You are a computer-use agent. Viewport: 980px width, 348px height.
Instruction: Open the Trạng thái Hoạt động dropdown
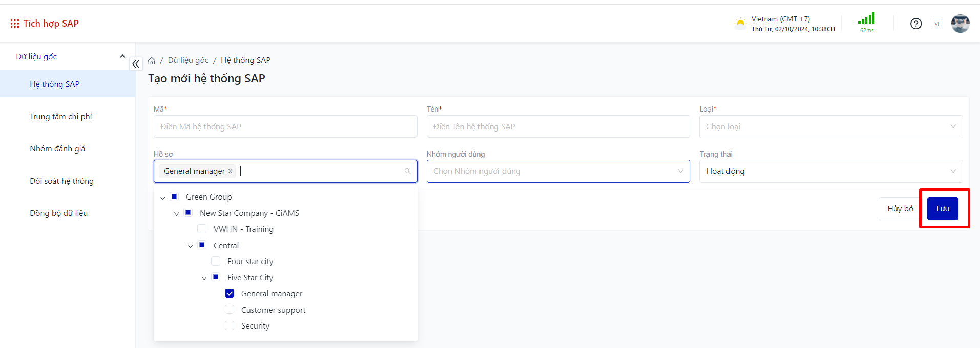pos(830,171)
